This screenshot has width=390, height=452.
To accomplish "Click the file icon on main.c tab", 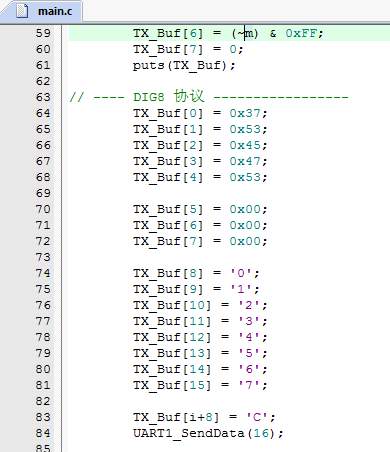I will (23, 11).
